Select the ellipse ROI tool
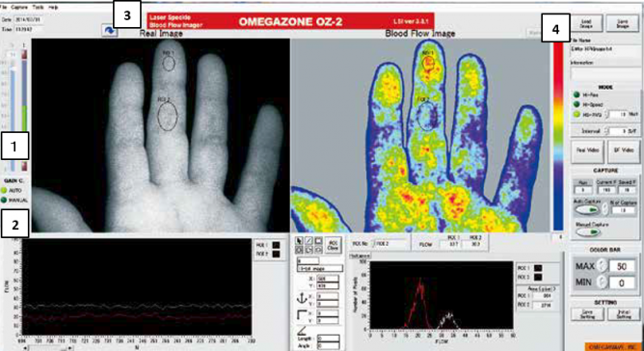 click(299, 250)
